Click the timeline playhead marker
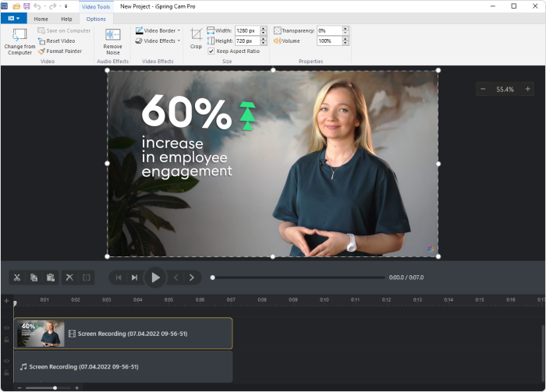Image resolution: width=546 pixels, height=392 pixels. pos(15,303)
